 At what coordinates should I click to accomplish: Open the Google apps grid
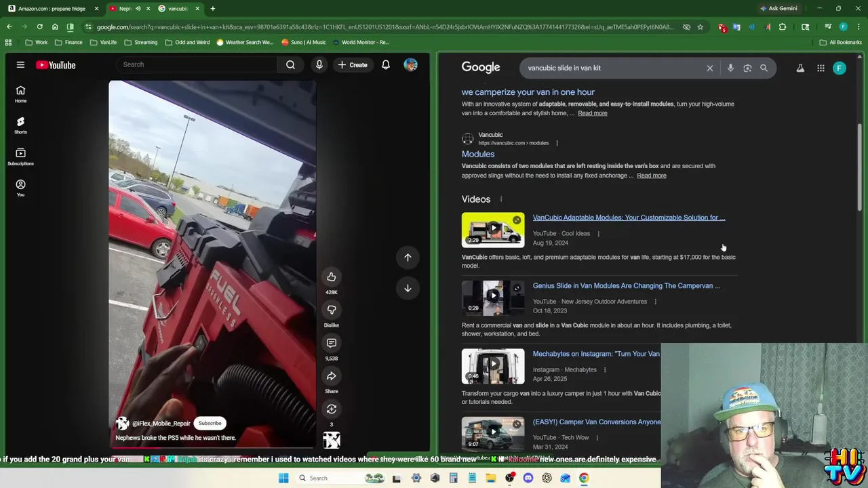click(821, 68)
